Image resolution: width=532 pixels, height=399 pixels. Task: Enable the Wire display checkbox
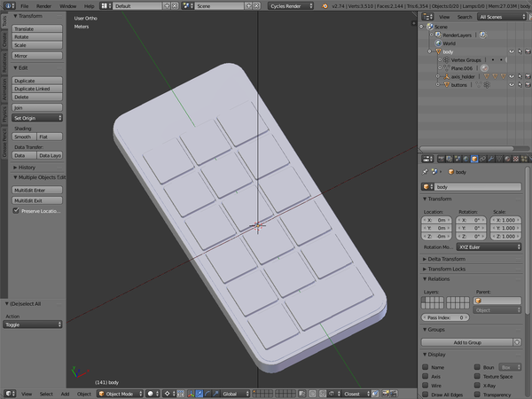pyautogui.click(x=426, y=387)
